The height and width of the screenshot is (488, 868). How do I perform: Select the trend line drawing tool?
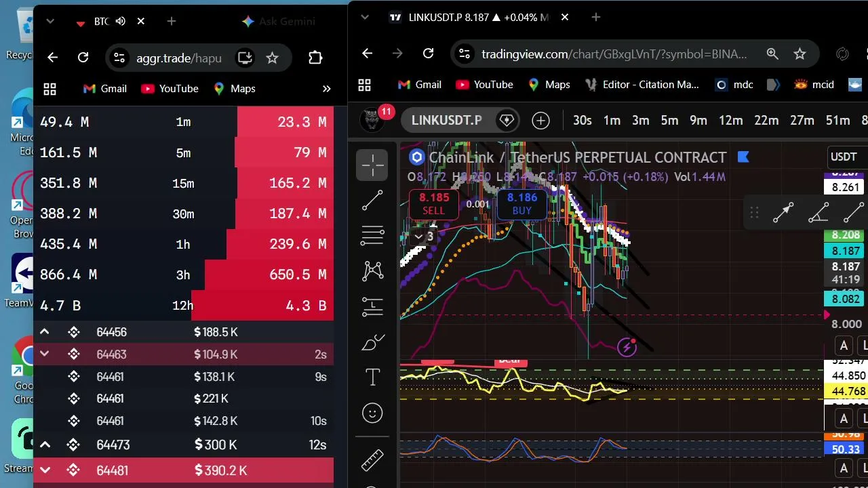[372, 201]
